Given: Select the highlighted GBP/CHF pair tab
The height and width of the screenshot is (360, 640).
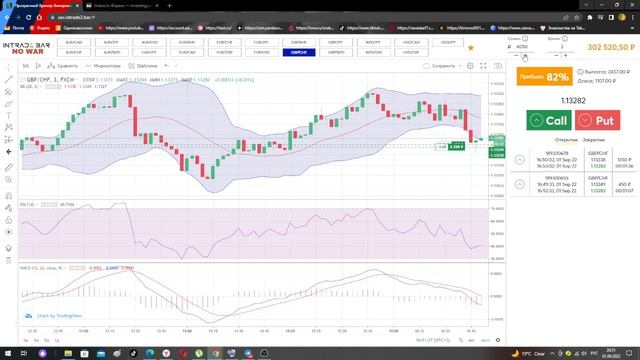Looking at the screenshot, I should 299,52.
